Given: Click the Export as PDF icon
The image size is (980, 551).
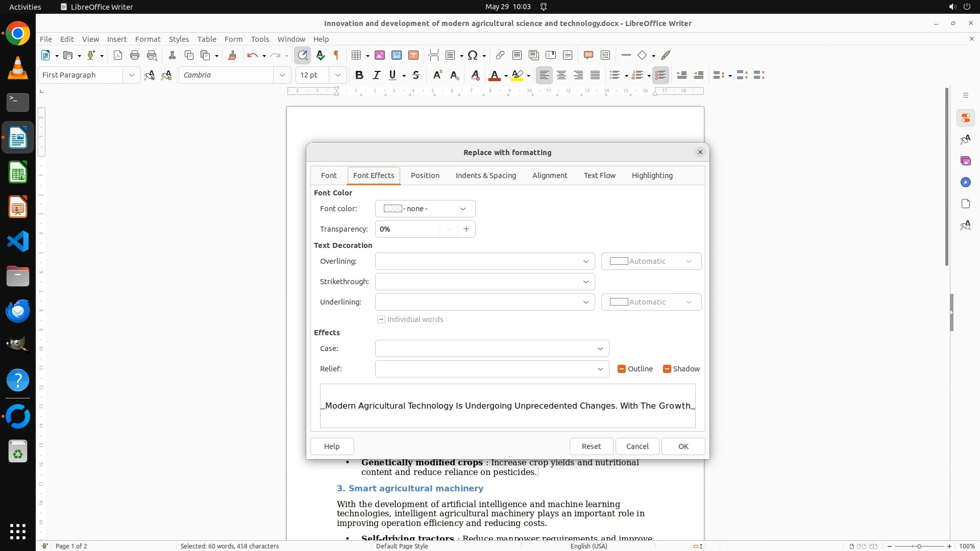Looking at the screenshot, I should pos(118,55).
